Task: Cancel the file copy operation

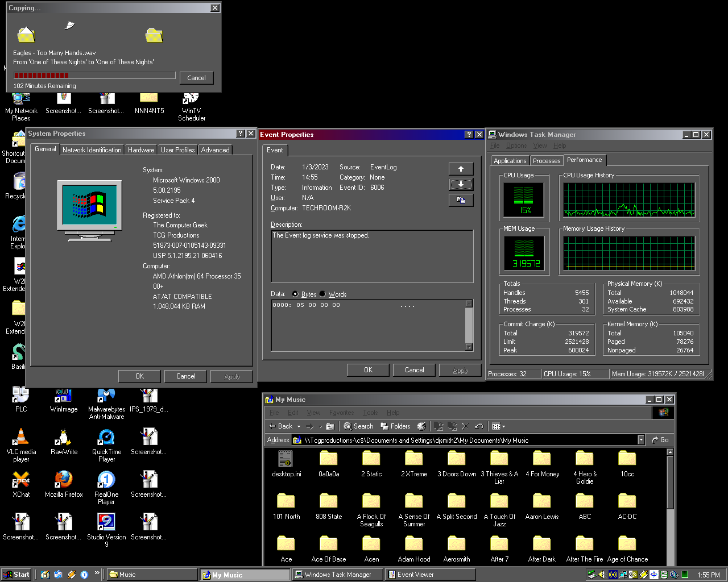Action: (196, 78)
